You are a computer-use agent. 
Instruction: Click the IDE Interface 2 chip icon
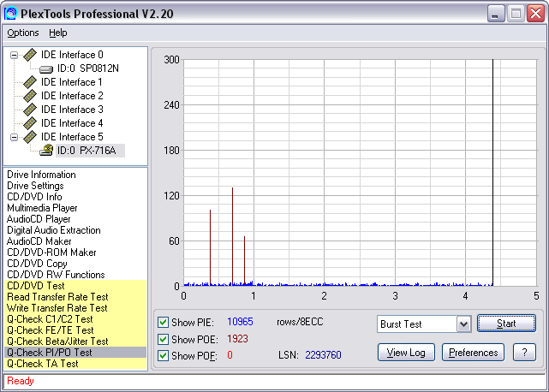point(30,96)
